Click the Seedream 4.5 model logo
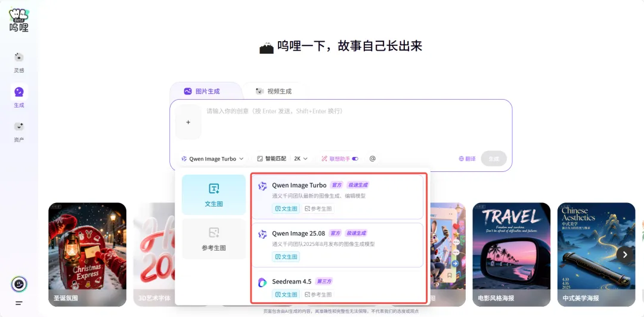The width and height of the screenshot is (644, 317). click(262, 282)
